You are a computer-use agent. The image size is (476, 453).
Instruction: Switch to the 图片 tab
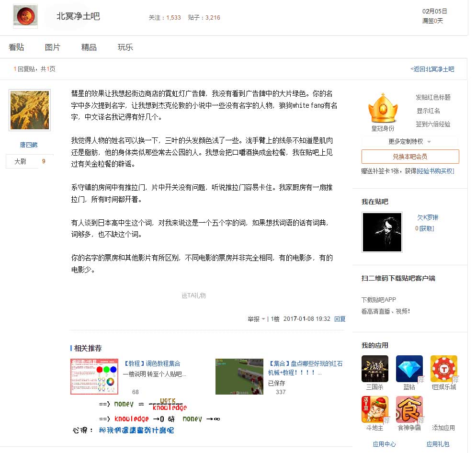[53, 47]
